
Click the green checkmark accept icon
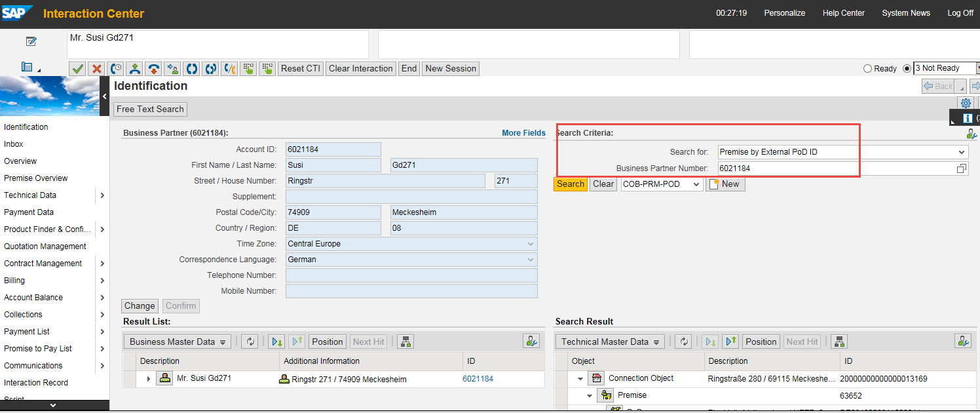click(x=78, y=68)
